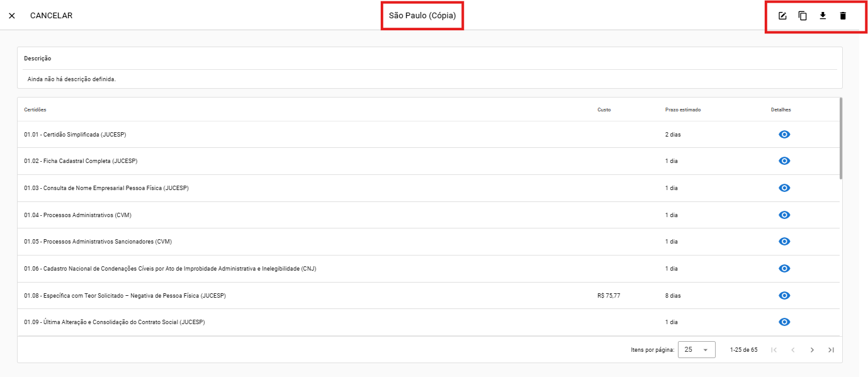This screenshot has height=377, width=868.
Task: Select row 01.02 - Ficha Cadastral Completa (JUCESP)
Action: 428,161
